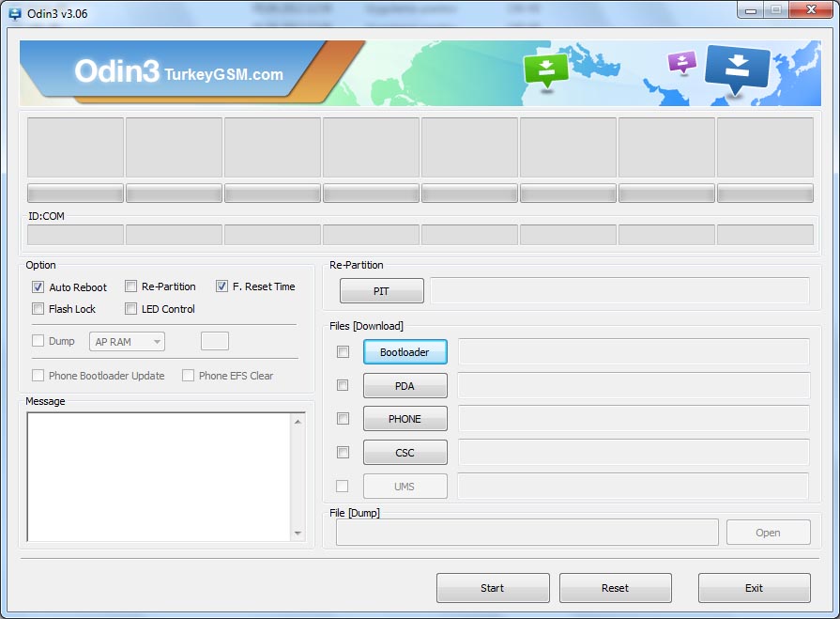Click the Exit button
840x619 pixels.
click(x=755, y=588)
